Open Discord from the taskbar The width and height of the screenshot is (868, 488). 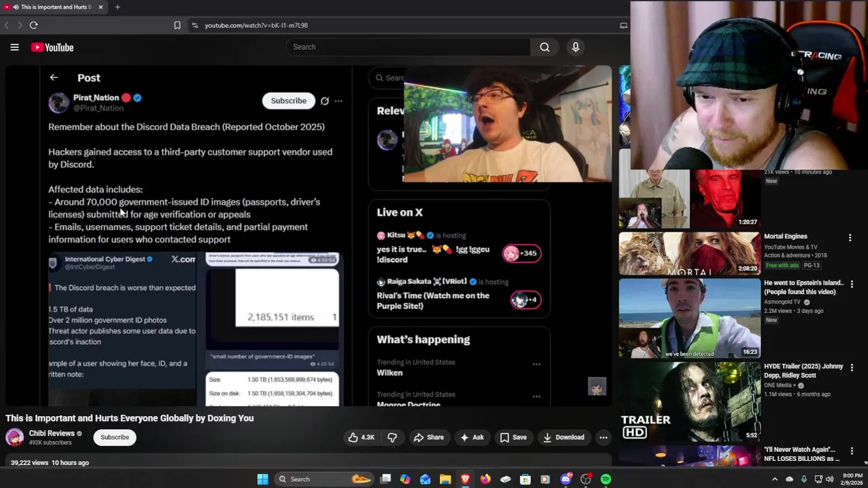[x=566, y=479]
